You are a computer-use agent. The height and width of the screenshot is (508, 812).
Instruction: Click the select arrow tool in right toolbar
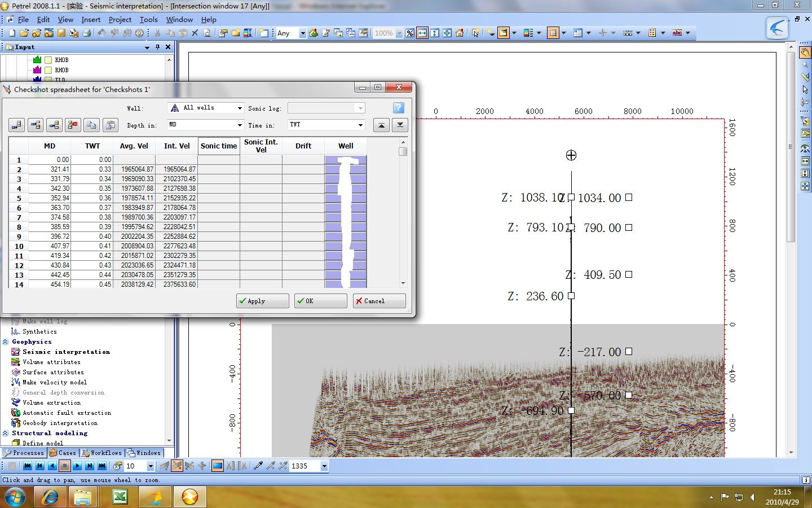(x=805, y=89)
